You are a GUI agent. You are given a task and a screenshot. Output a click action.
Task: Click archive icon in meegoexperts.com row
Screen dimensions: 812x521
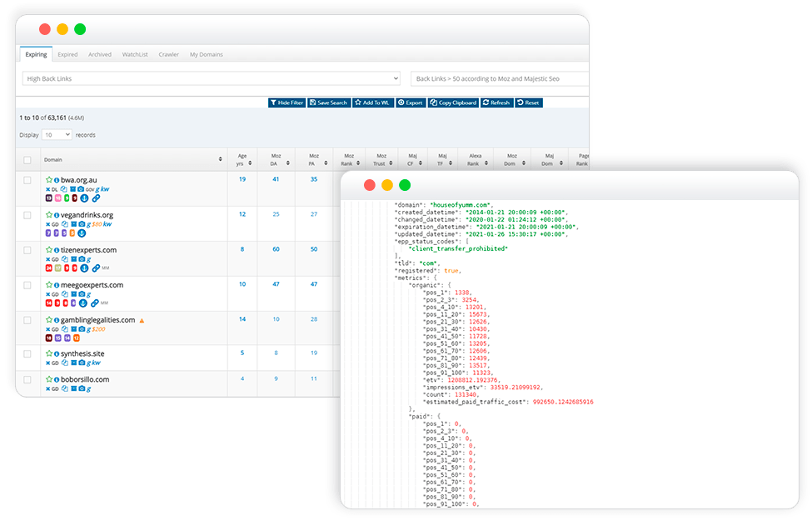(x=73, y=294)
